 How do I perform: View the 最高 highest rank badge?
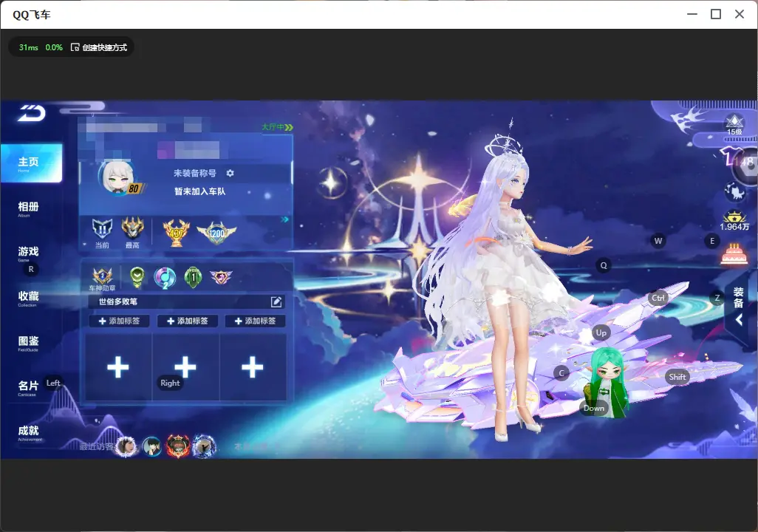(132, 233)
